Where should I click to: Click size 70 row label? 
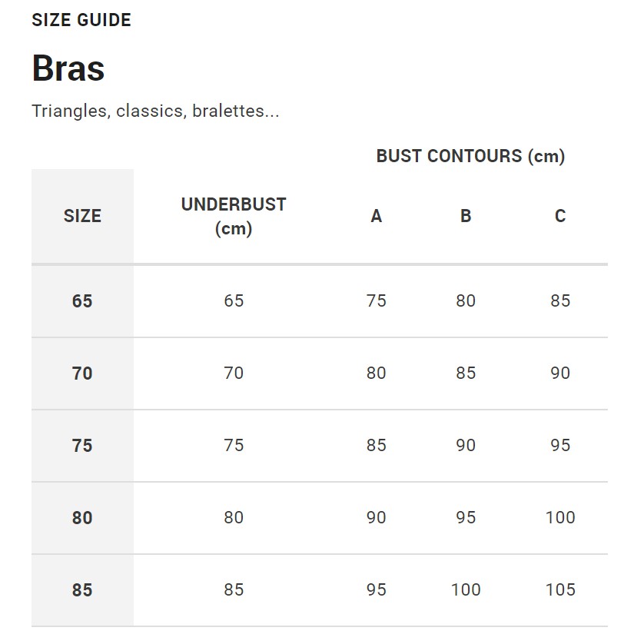tap(82, 373)
